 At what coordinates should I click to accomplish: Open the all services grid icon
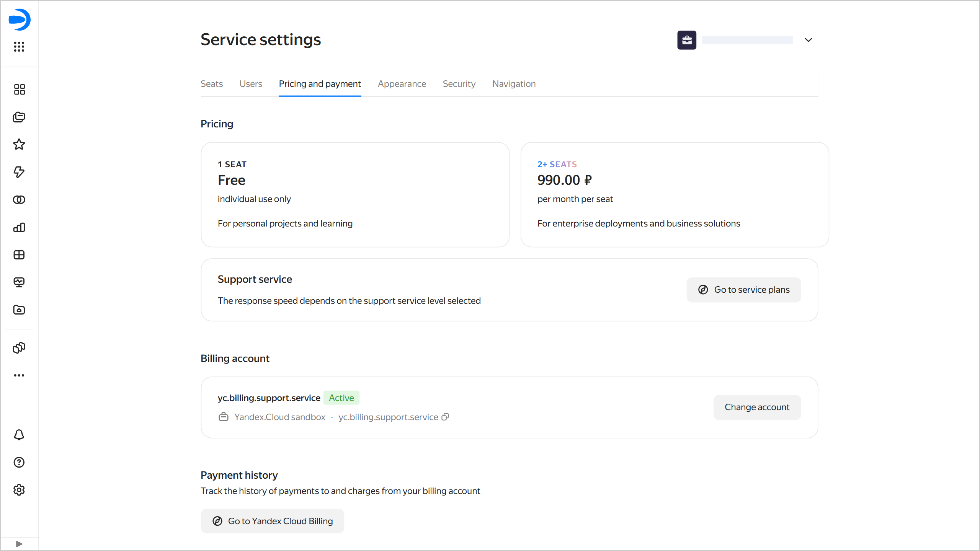pos(19,47)
